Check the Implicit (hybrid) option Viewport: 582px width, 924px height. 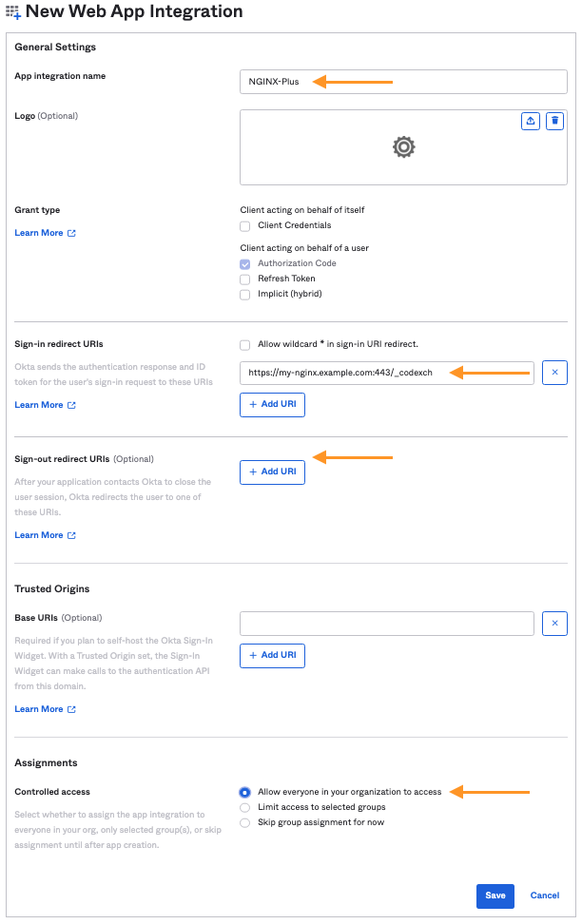(x=244, y=294)
